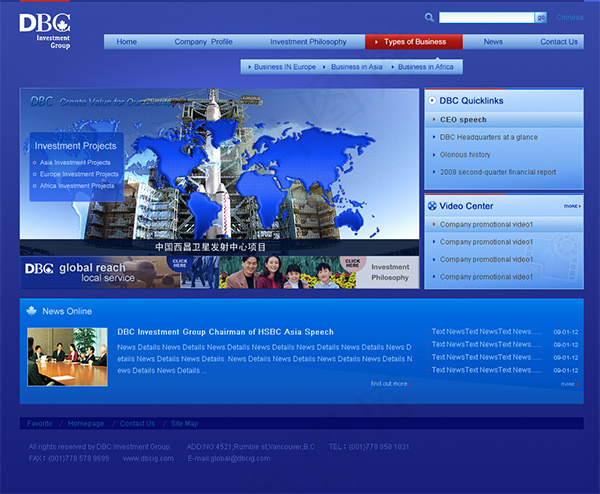Click the DBC Investment Group logo

point(45,30)
